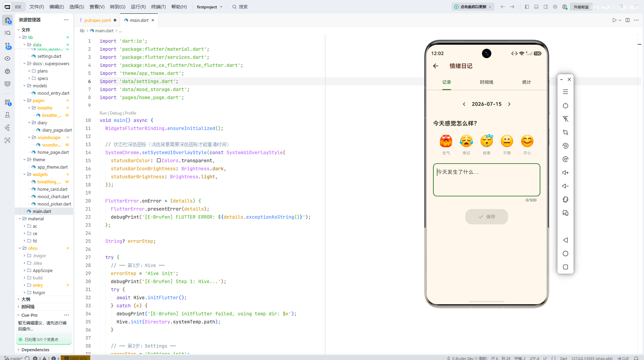Split the editor to the right

[x=628, y=20]
